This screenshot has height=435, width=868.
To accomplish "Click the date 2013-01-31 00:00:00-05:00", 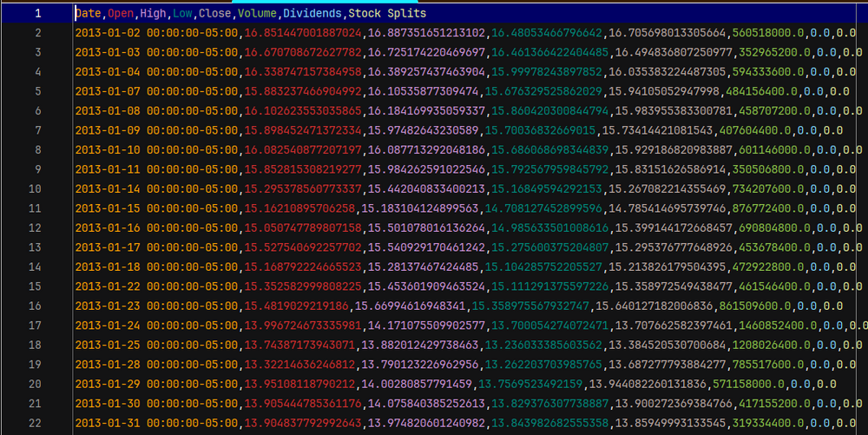I will [x=156, y=423].
